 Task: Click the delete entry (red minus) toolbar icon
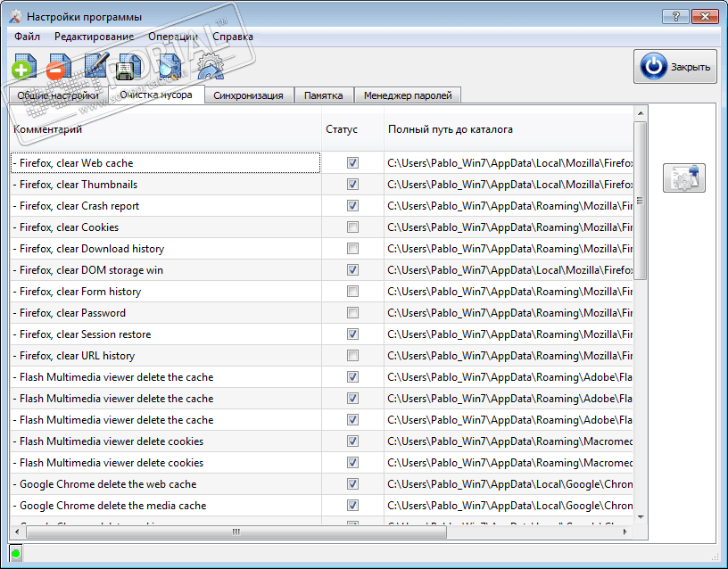[x=59, y=66]
